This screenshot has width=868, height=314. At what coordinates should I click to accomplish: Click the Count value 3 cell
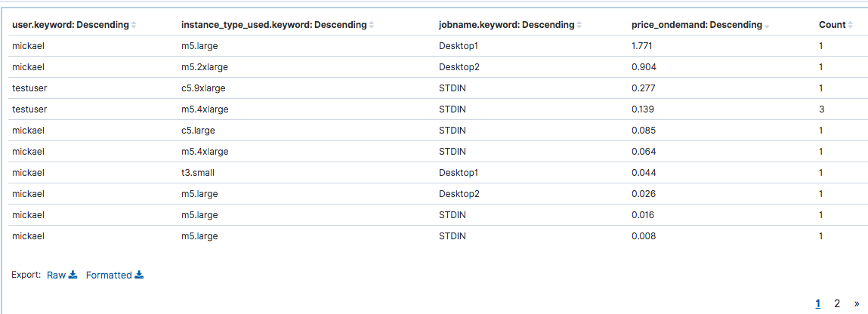821,109
